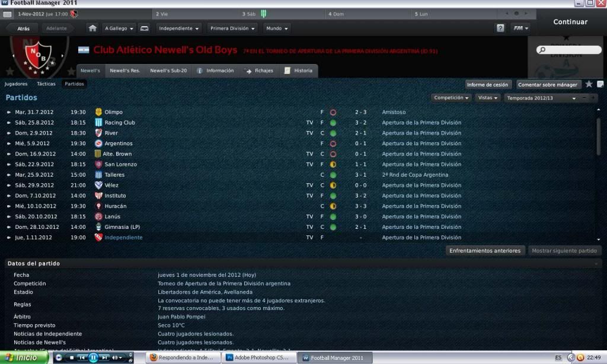The height and width of the screenshot is (364, 607).
Task: Click the ES language indicator in system tray
Action: click(558, 357)
